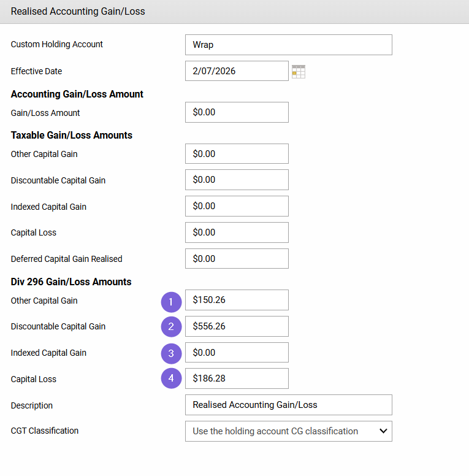The width and height of the screenshot is (469, 476).
Task: Select the Gain/Loss Amount field
Action: coord(237,112)
